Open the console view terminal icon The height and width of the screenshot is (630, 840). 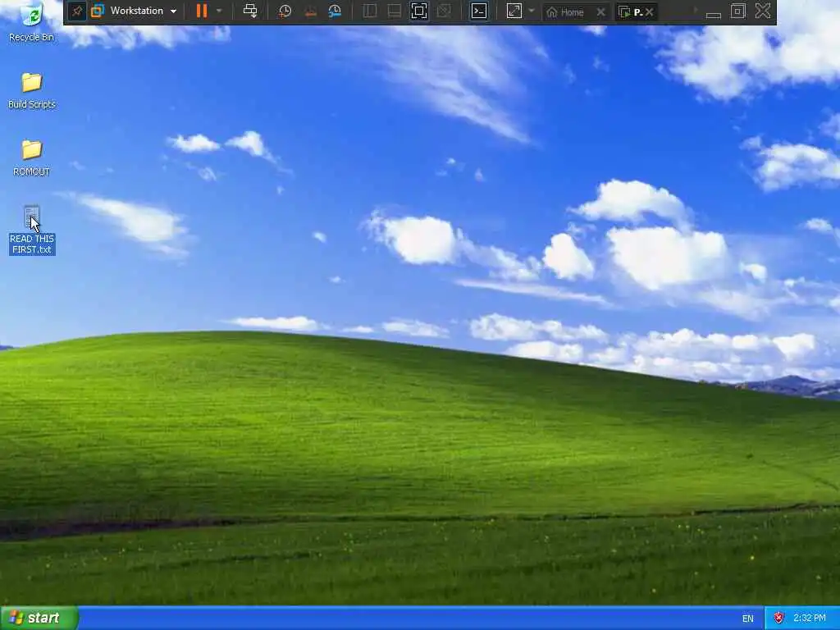pyautogui.click(x=479, y=11)
